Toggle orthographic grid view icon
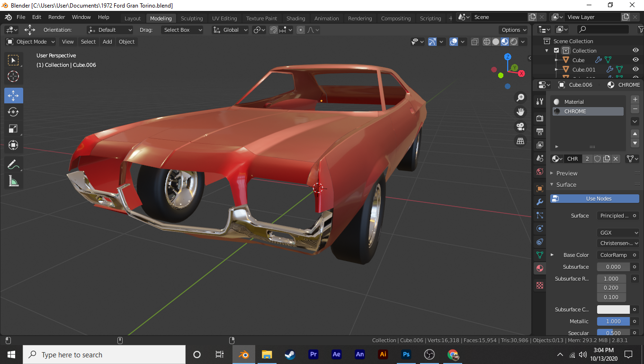This screenshot has height=364, width=644. [520, 141]
